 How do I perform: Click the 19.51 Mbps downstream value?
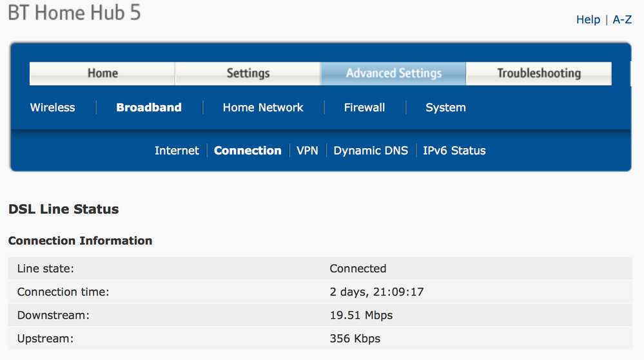361,315
